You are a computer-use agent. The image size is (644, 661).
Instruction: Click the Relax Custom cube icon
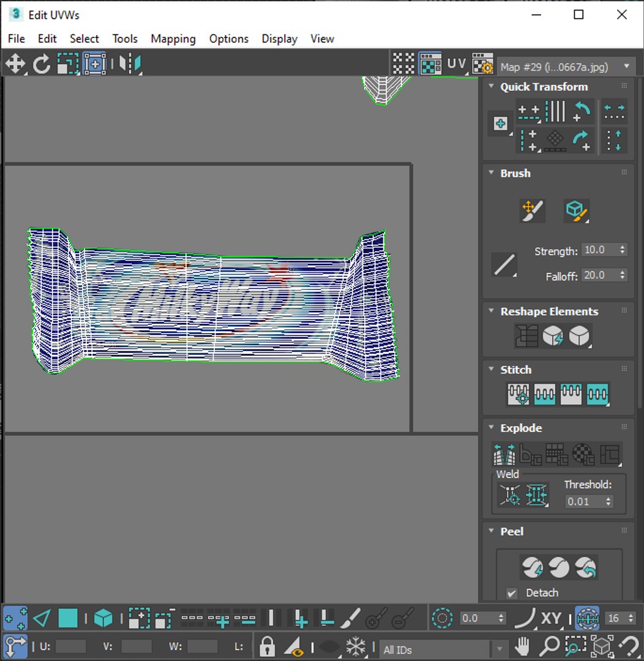(x=579, y=336)
